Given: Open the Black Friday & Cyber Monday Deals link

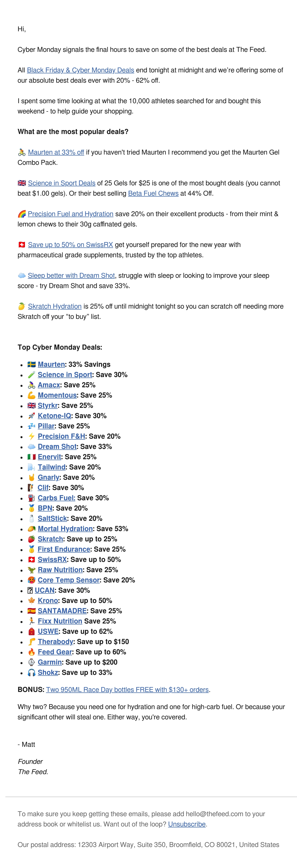Looking at the screenshot, I should pos(81,70).
